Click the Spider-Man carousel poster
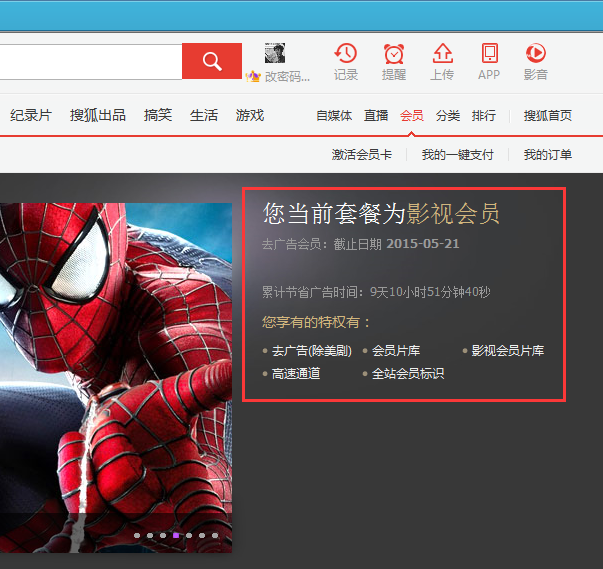 116,378
